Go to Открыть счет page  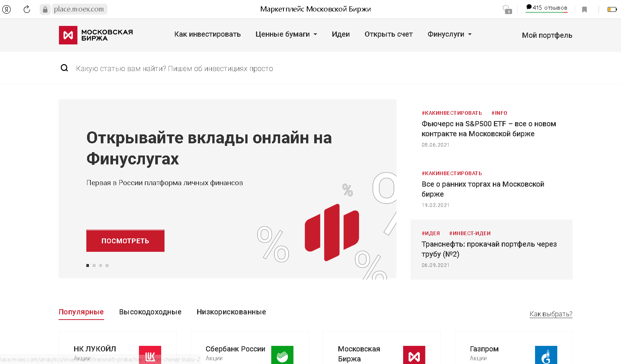click(389, 34)
